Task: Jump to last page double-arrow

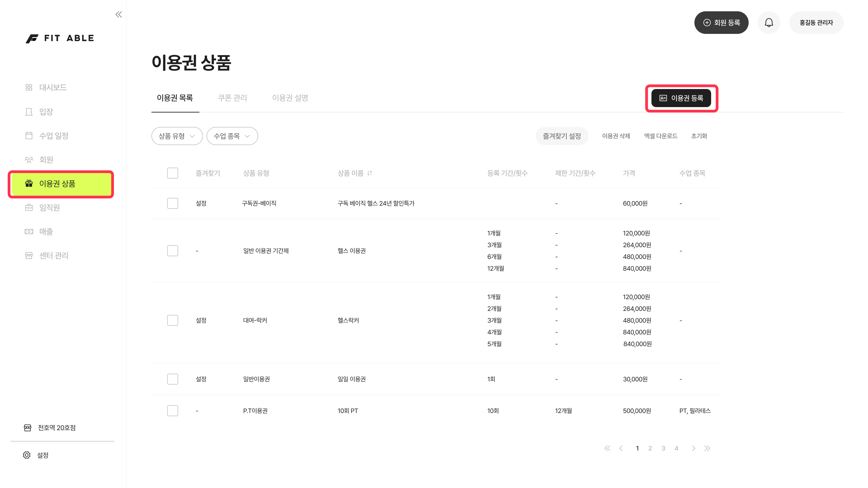Action: point(707,448)
